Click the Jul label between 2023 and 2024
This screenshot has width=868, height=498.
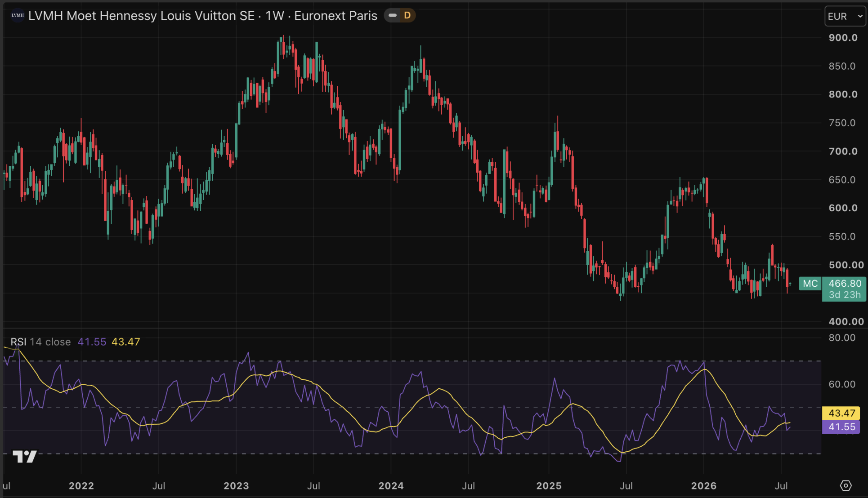313,486
